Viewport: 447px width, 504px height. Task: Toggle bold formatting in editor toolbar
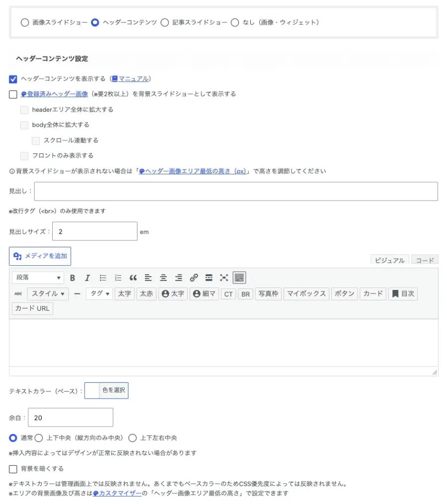73,278
